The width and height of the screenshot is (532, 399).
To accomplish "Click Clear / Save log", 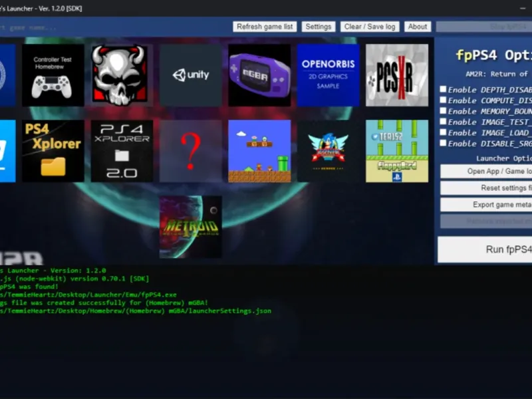I will [x=370, y=27].
